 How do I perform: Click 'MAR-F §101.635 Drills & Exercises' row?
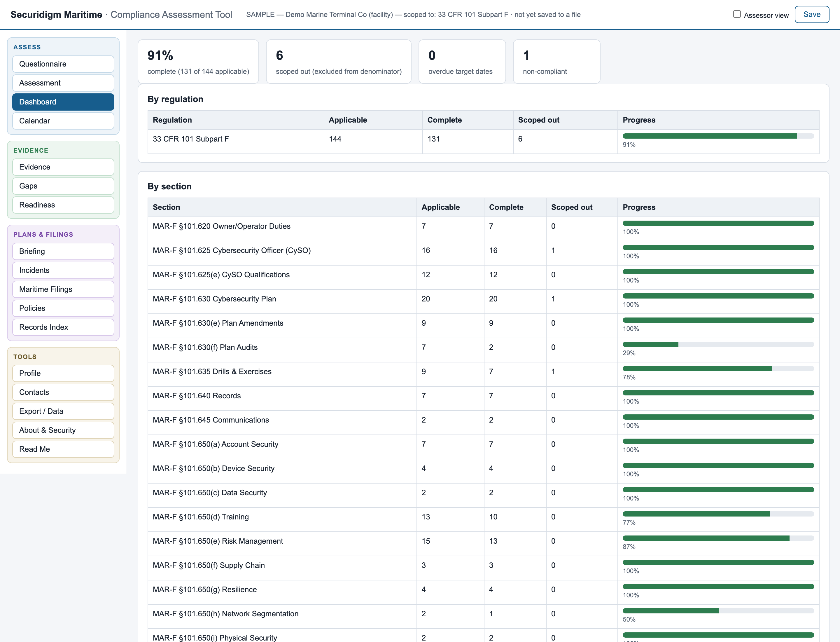[483, 374]
